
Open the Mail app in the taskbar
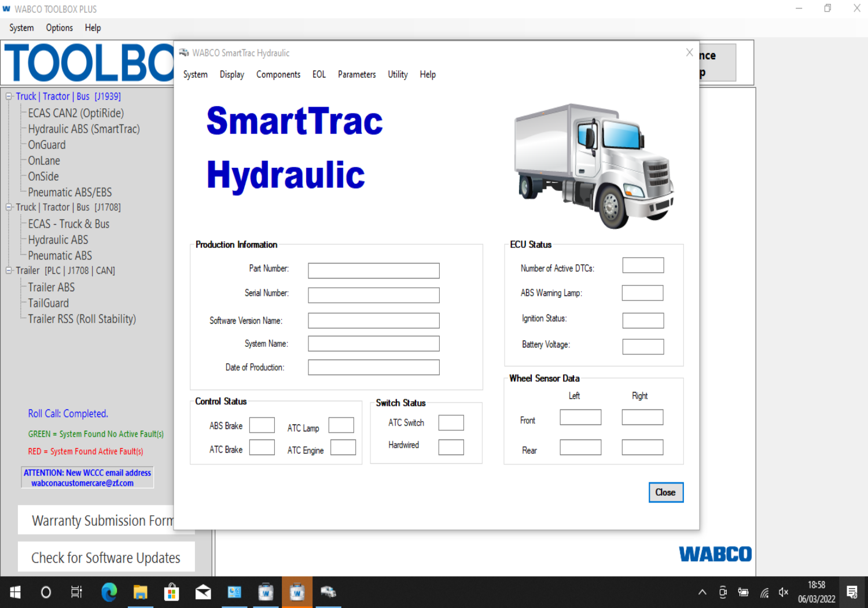(203, 592)
